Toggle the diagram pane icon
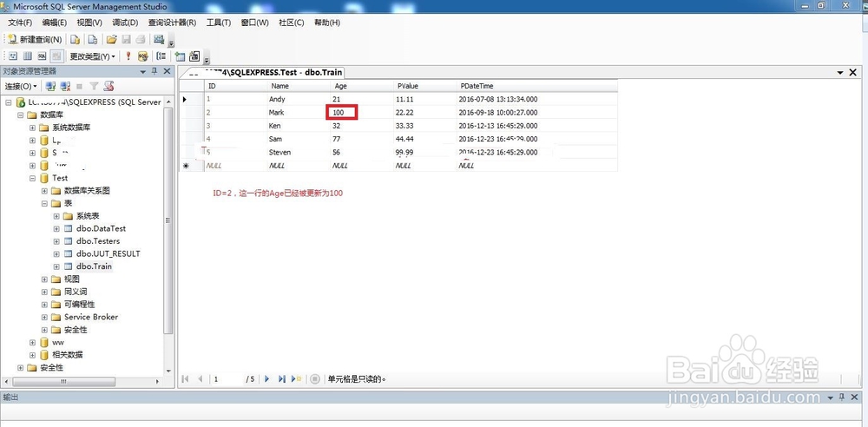This screenshot has height=427, width=868. tap(13, 56)
